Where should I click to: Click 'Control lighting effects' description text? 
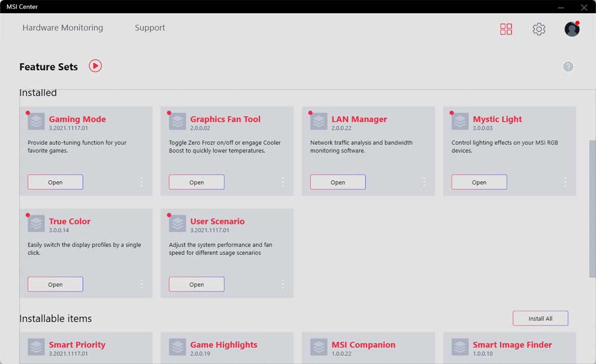click(x=505, y=147)
